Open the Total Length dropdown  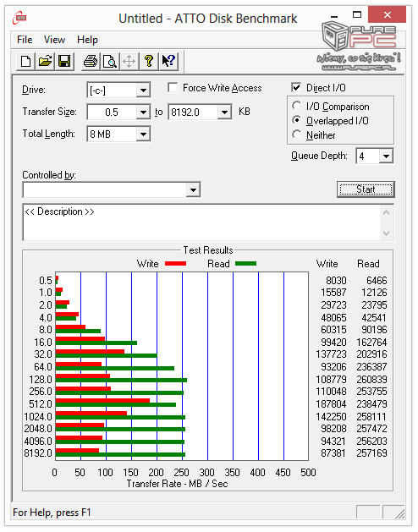[143, 134]
